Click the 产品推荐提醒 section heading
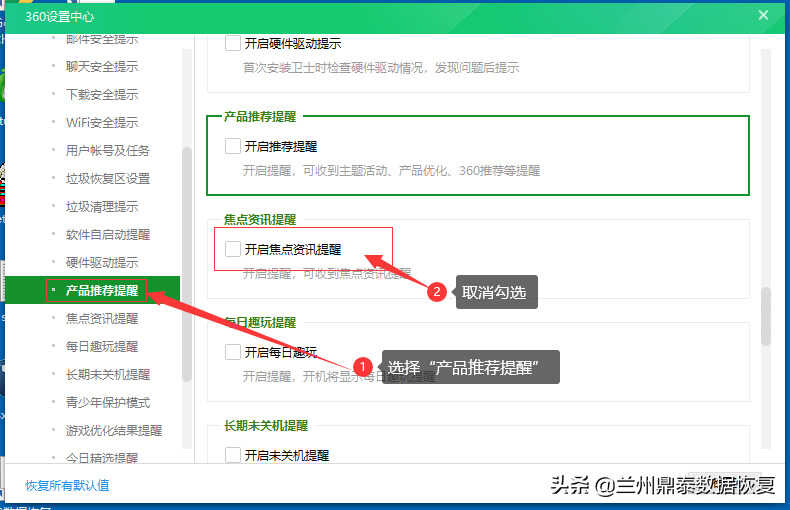The width and height of the screenshot is (790, 510). point(260,117)
